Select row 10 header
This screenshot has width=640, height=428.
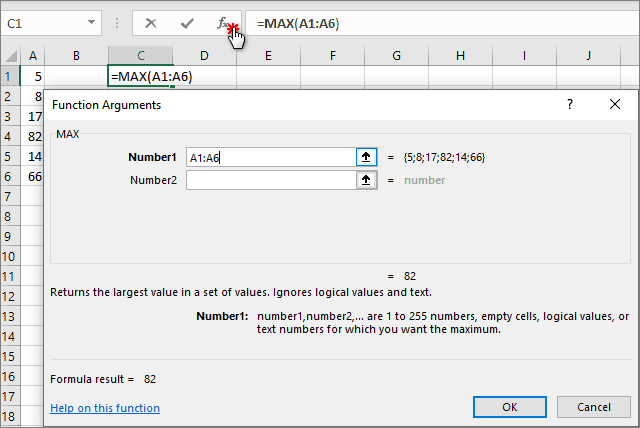click(10, 256)
